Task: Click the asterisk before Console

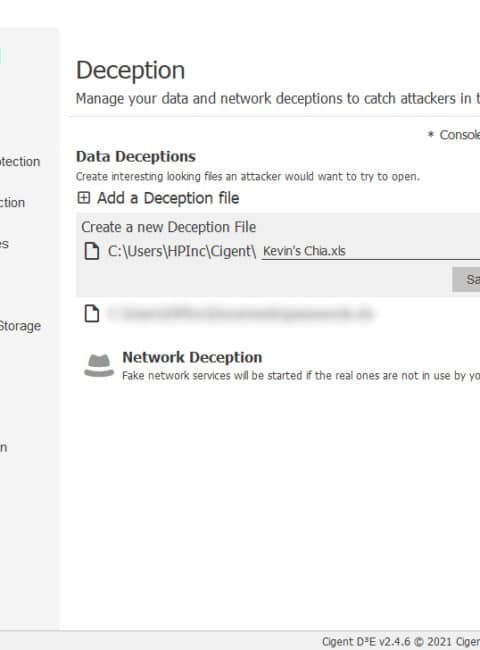Action: tap(431, 135)
